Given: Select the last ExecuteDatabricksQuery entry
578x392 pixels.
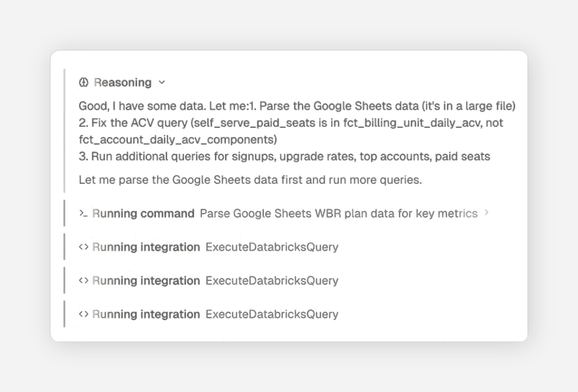Looking at the screenshot, I should [x=272, y=314].
